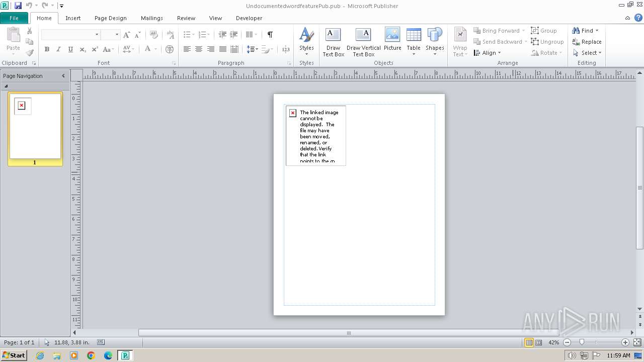Click Draw Text Box

pos(333,42)
